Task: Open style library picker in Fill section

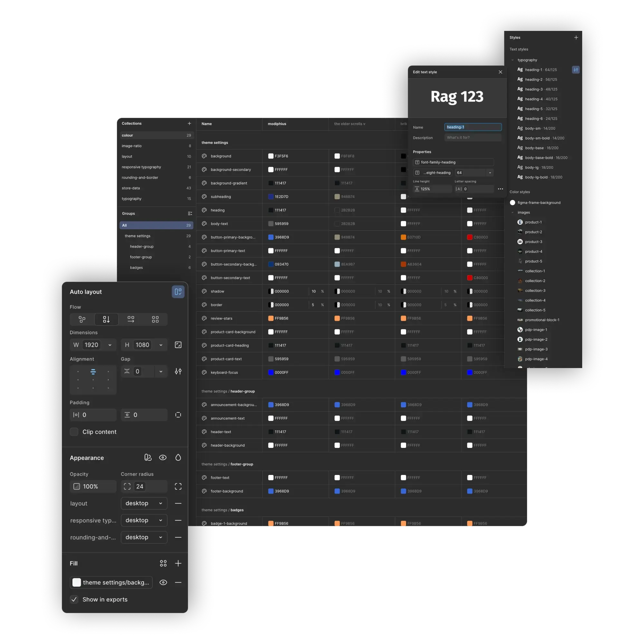Action: point(163,563)
